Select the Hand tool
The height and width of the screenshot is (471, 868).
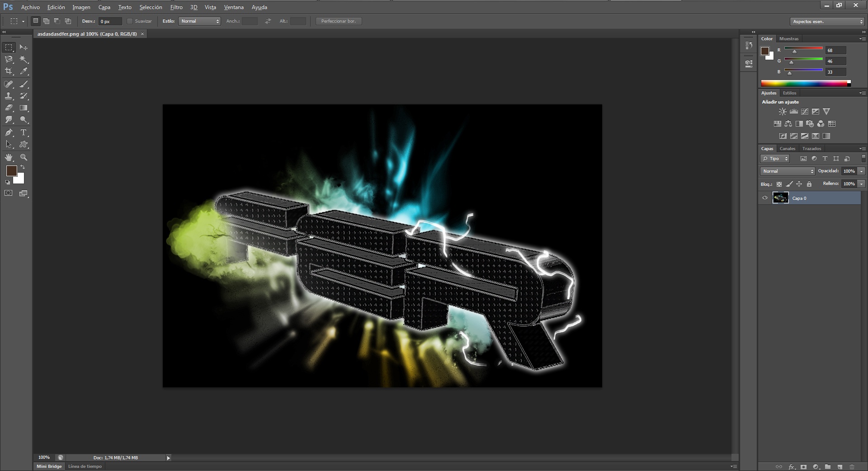click(x=9, y=157)
